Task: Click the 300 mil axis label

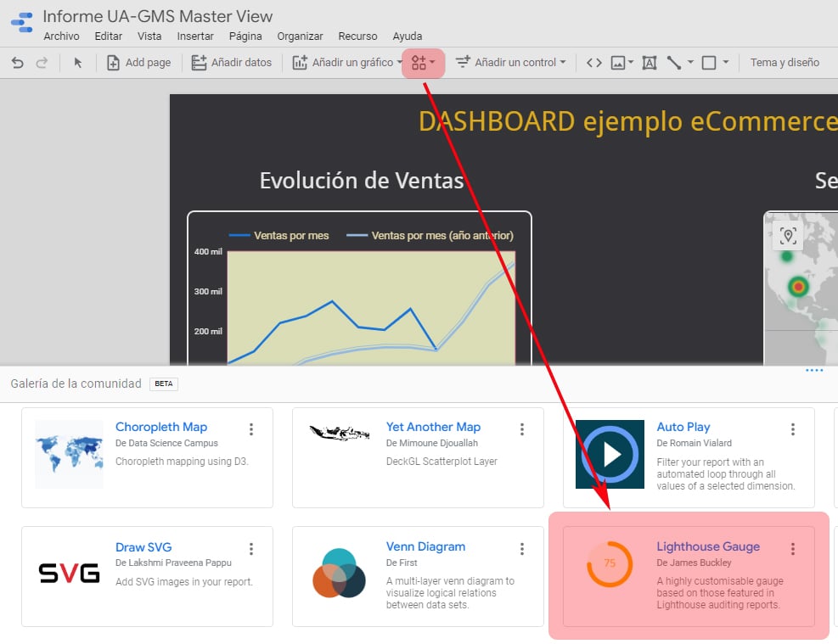Action: 208,292
